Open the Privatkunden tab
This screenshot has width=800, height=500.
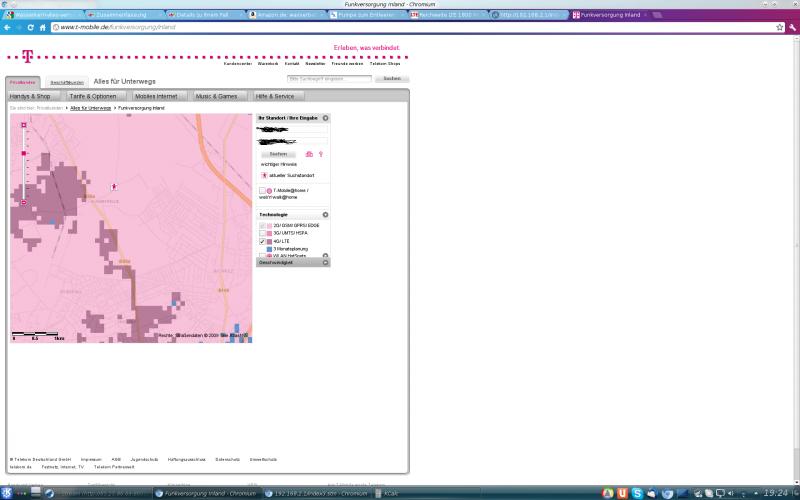(22, 82)
